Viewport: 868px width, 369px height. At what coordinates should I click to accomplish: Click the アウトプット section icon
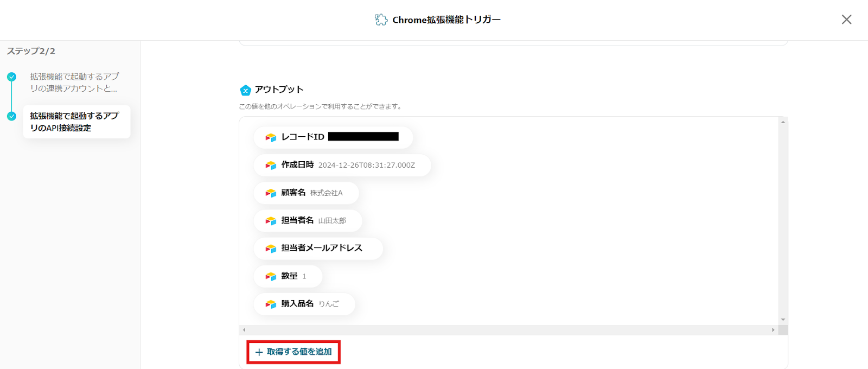pyautogui.click(x=245, y=90)
